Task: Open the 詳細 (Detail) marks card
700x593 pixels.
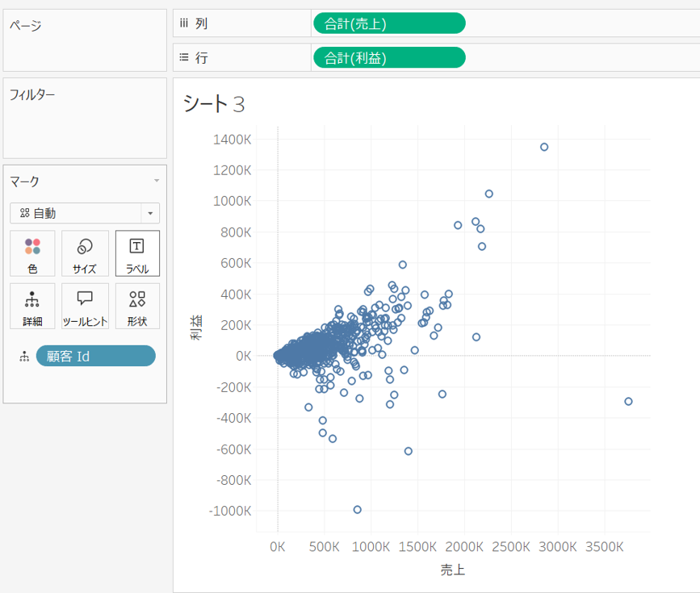Action: coord(32,306)
